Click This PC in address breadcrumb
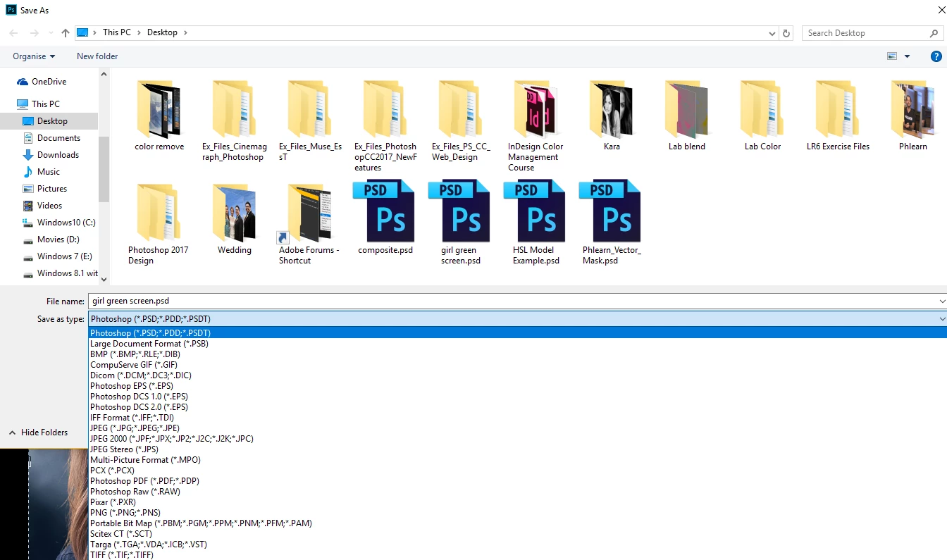Viewport: 947px width, 560px height. (x=116, y=32)
